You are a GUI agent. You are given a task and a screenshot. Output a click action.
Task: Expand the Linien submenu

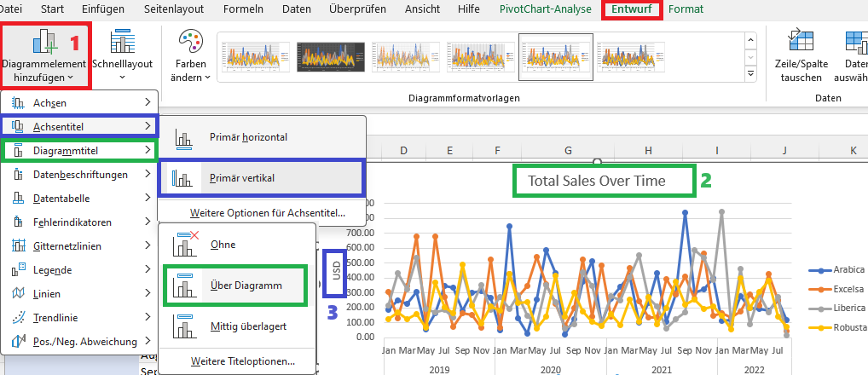pos(80,294)
